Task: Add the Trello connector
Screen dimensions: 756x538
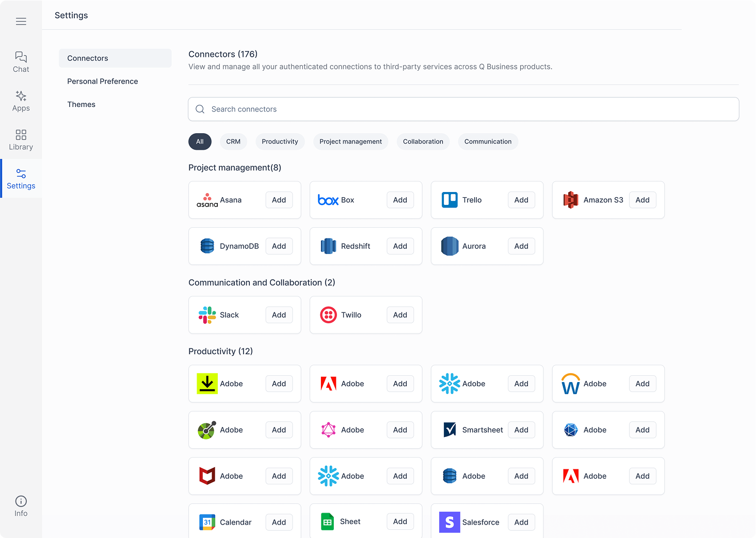Action: [522, 200]
